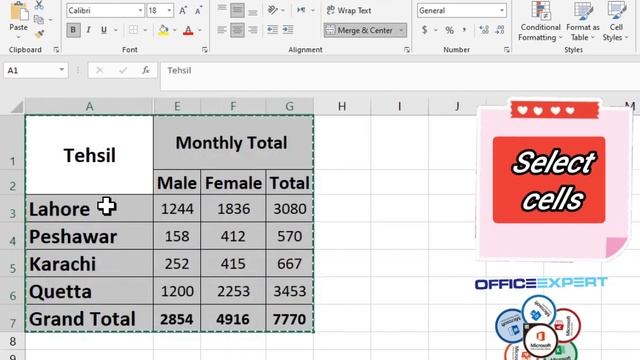640x360 pixels.
Task: Expand accounting format currency arrow
Action: [x=436, y=30]
